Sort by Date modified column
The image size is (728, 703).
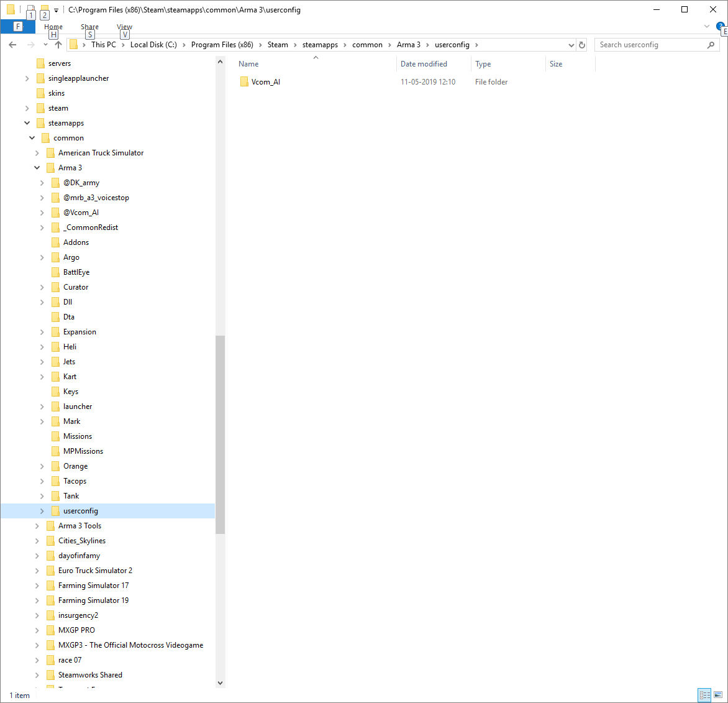click(x=424, y=64)
